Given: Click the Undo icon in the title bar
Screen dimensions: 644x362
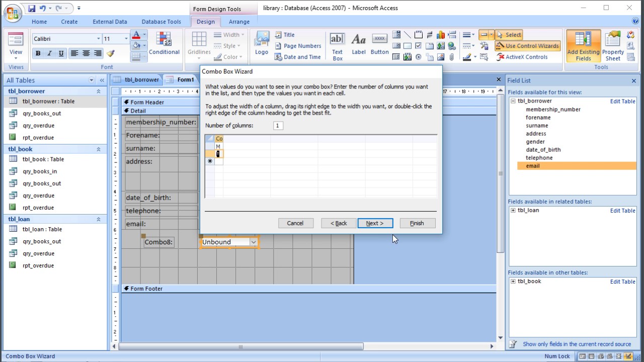Looking at the screenshot, I should [x=43, y=9].
